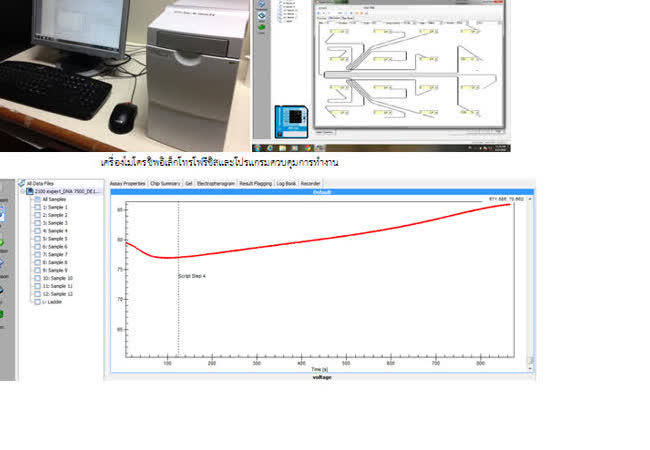The width and height of the screenshot is (650, 450).
Task: Open the Gel tab
Action: [189, 184]
